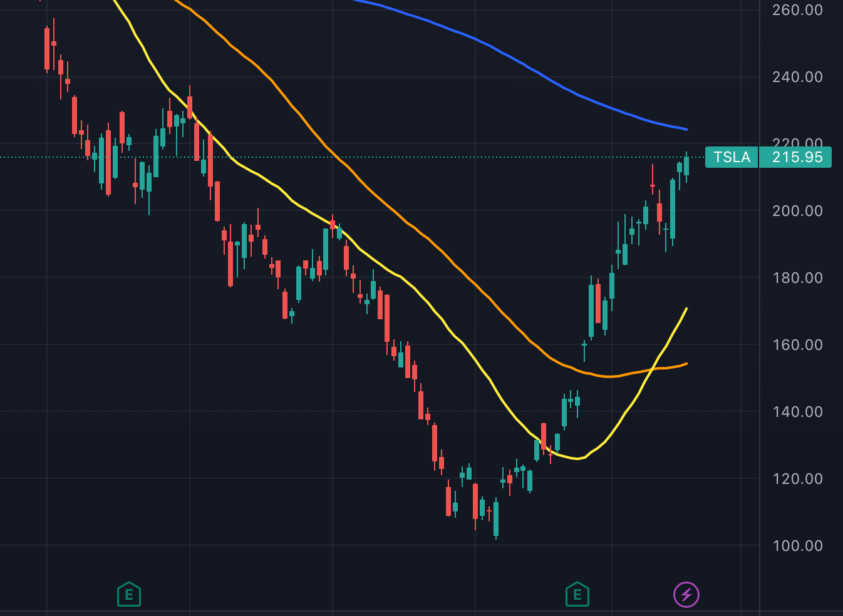Click the right earnings E marker
The width and height of the screenshot is (843, 616).
577,594
